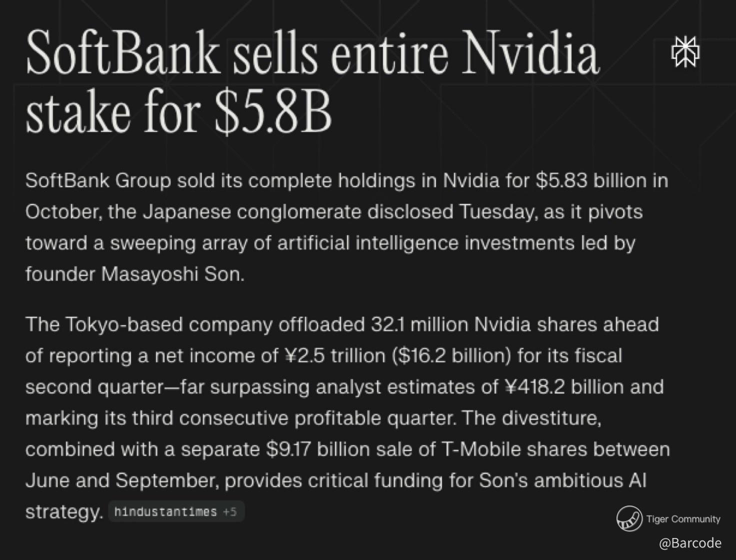Expand the +5 additional sources count

point(230,512)
